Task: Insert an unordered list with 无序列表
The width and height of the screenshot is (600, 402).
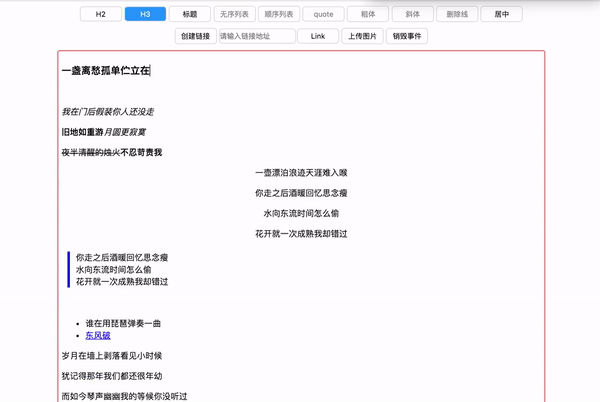Action: [x=234, y=14]
